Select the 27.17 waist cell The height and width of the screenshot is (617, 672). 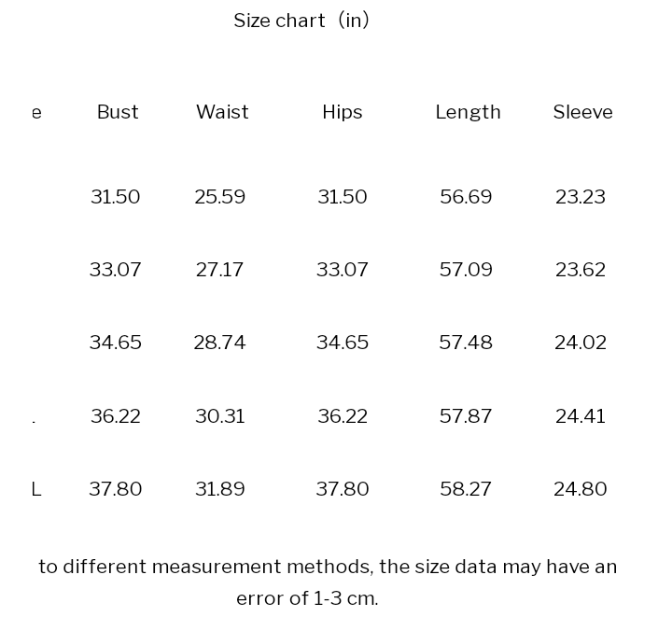219,270
